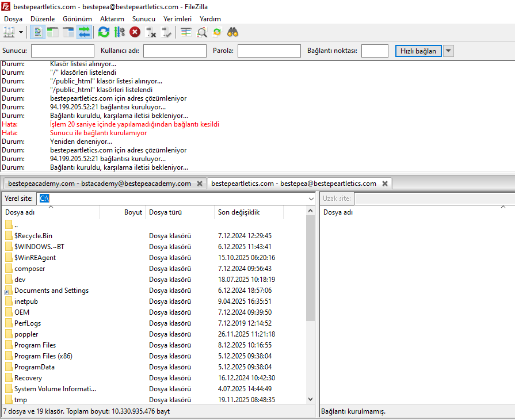Toggle local directory tree view
Screen dimensions: 515x420
53,32
